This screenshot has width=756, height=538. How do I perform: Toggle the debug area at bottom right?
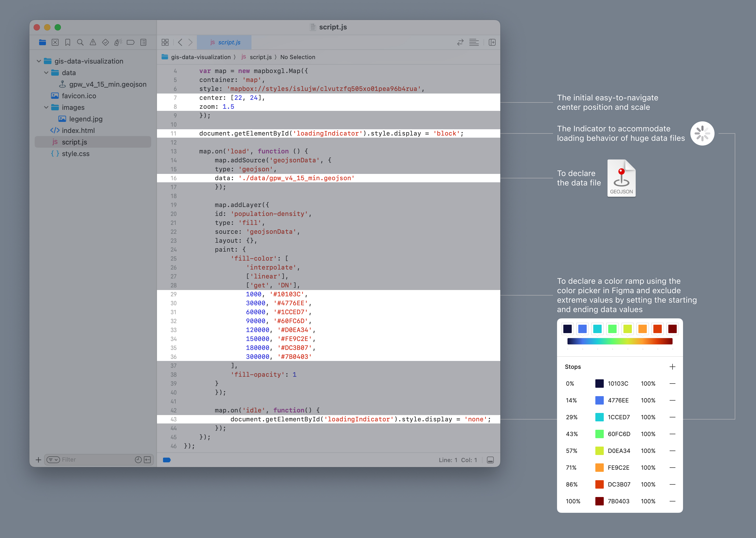(491, 460)
